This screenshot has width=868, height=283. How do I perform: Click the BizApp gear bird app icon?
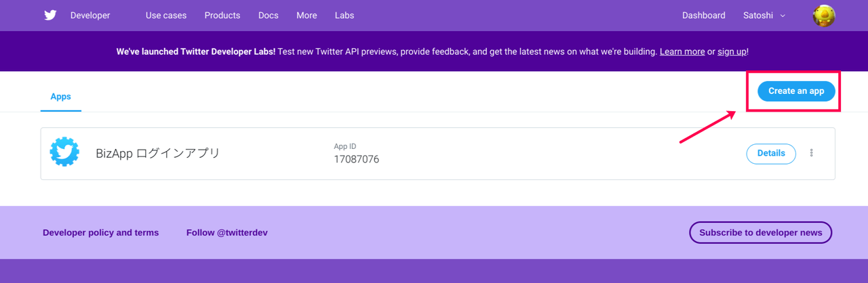click(x=65, y=152)
